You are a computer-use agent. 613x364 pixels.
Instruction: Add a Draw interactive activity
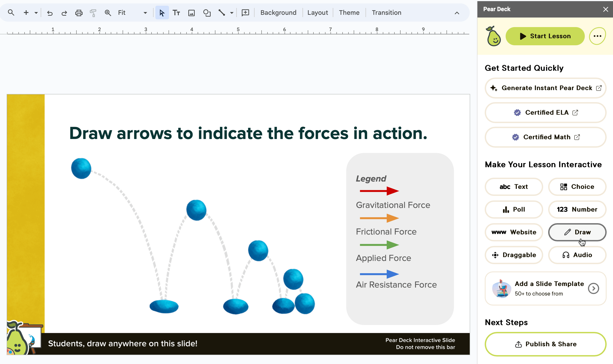(577, 232)
